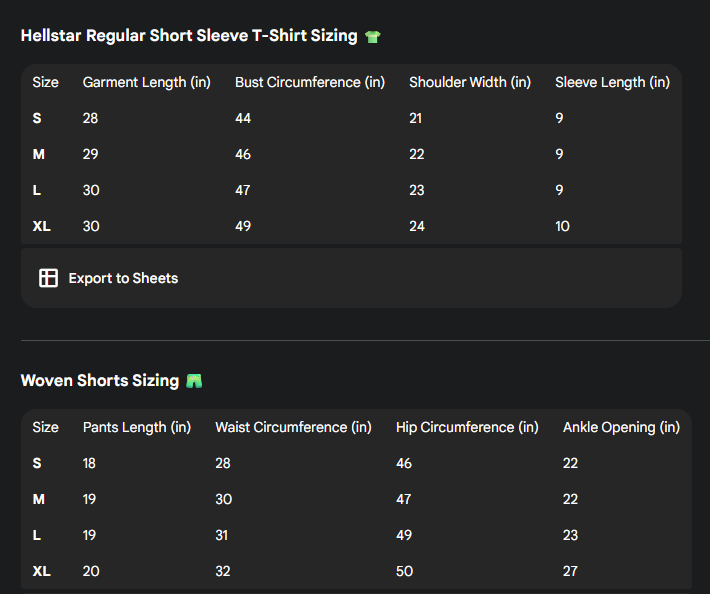Click the Export to Sheets table icon
710x594 pixels.
click(48, 278)
